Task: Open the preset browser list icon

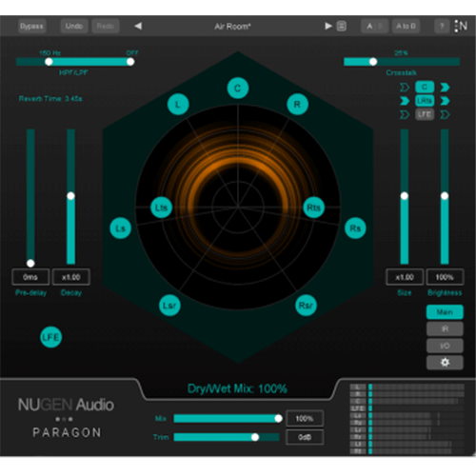Action: pos(342,26)
